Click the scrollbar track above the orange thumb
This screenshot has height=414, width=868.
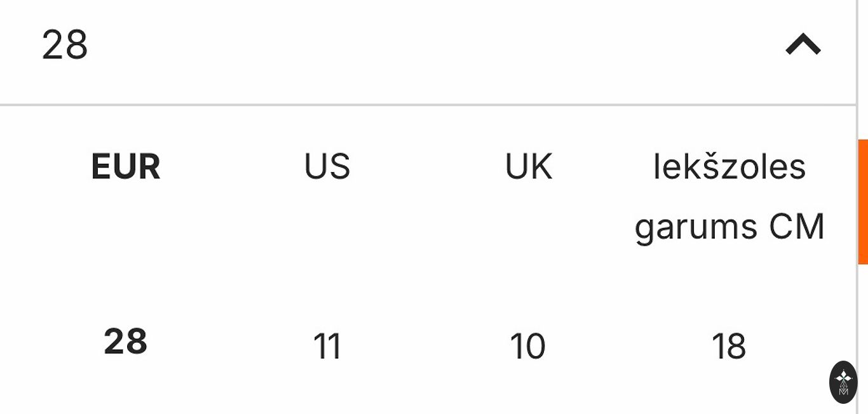863,70
